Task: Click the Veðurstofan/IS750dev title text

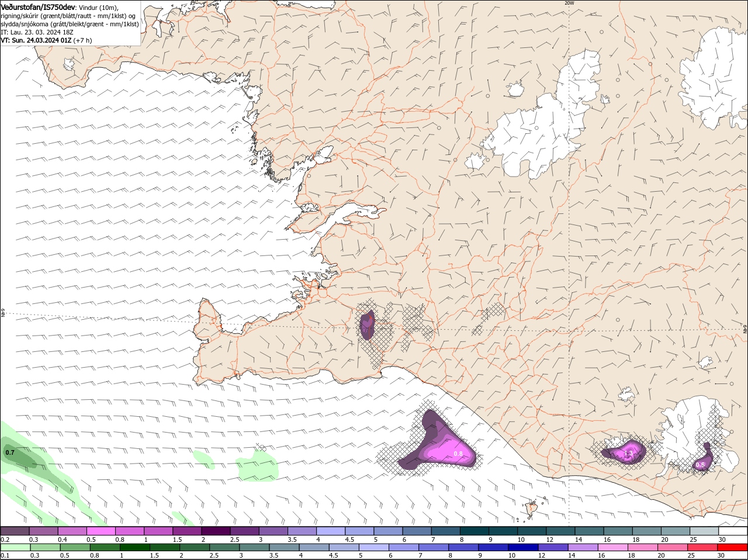Action: [38, 6]
